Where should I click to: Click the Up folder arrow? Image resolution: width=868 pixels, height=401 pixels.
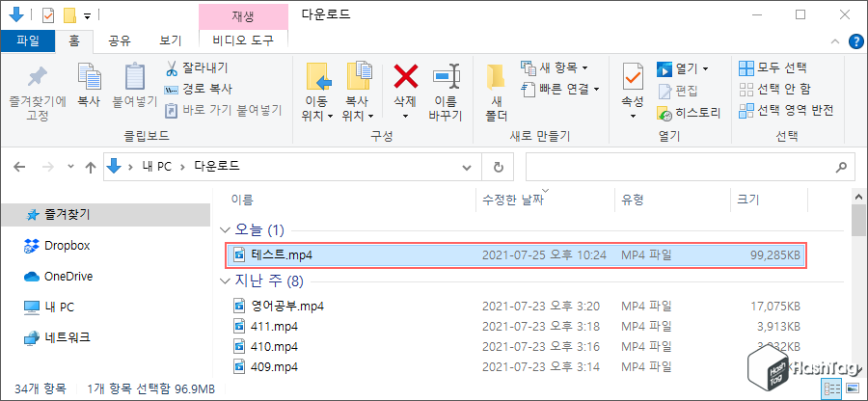tap(91, 167)
